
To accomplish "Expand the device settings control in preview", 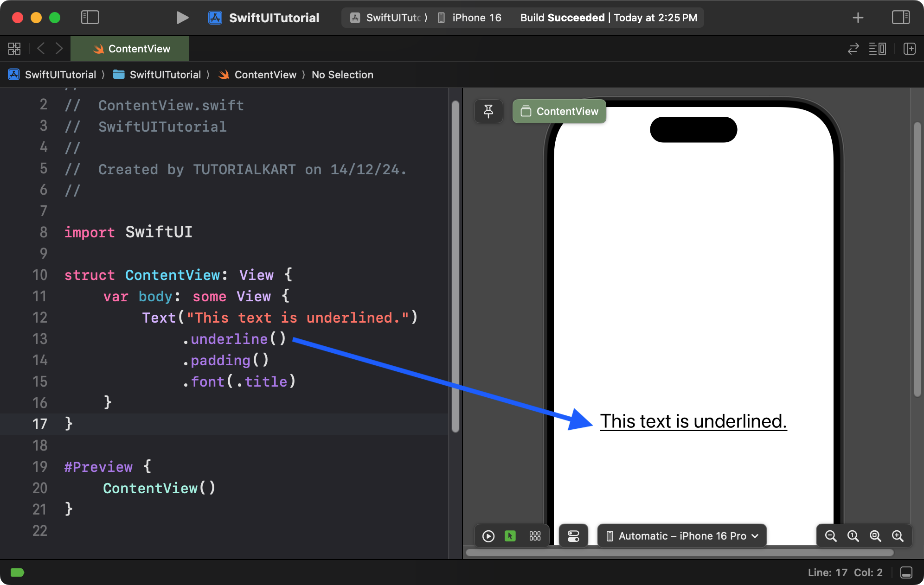I will coord(573,536).
